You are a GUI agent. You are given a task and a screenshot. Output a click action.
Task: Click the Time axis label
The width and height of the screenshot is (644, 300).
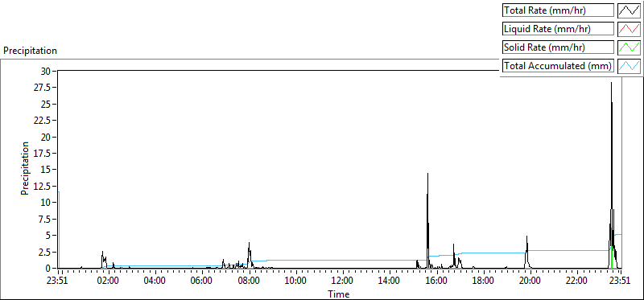339,294
